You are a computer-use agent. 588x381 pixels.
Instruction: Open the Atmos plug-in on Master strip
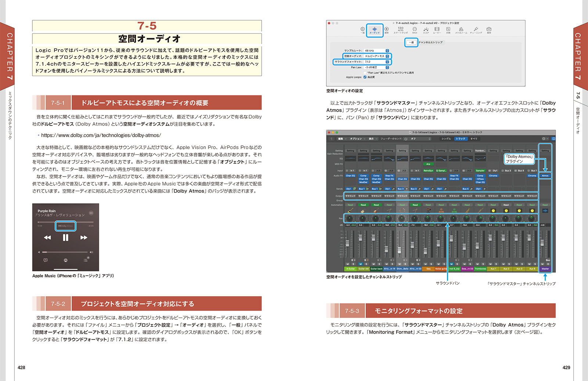(545, 175)
